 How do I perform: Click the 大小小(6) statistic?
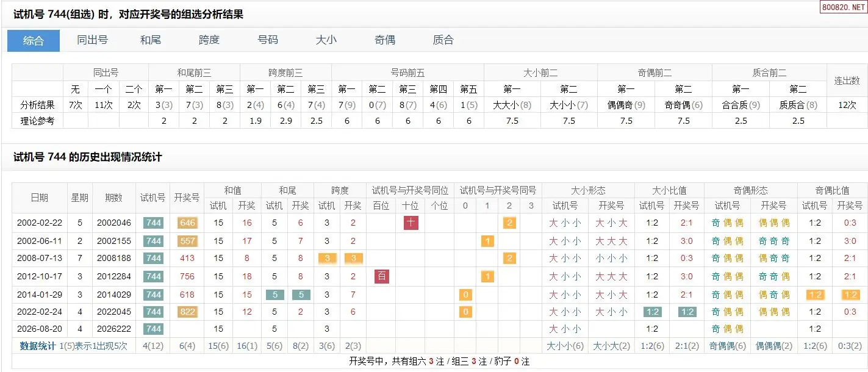click(565, 346)
